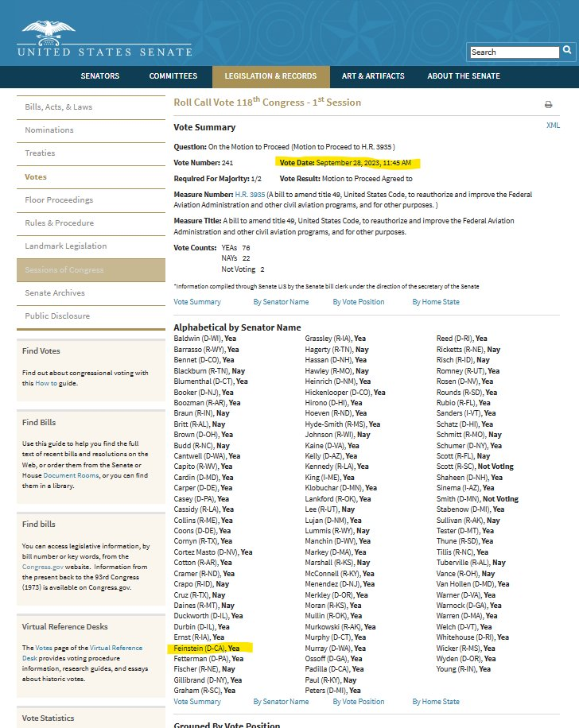
Task: Open Rules & Procedure in the sidebar
Action: [x=60, y=223]
